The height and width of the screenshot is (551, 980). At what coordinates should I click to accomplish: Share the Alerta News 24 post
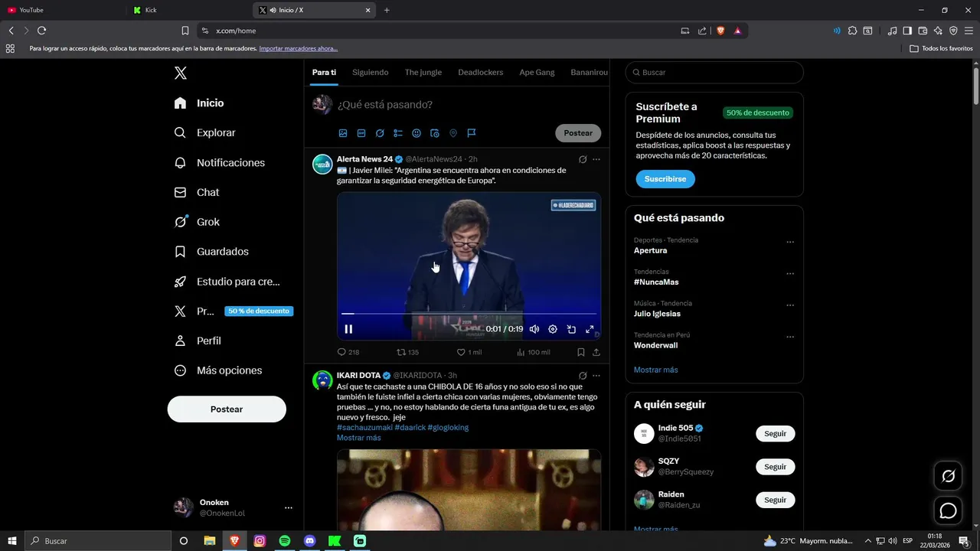[596, 352]
